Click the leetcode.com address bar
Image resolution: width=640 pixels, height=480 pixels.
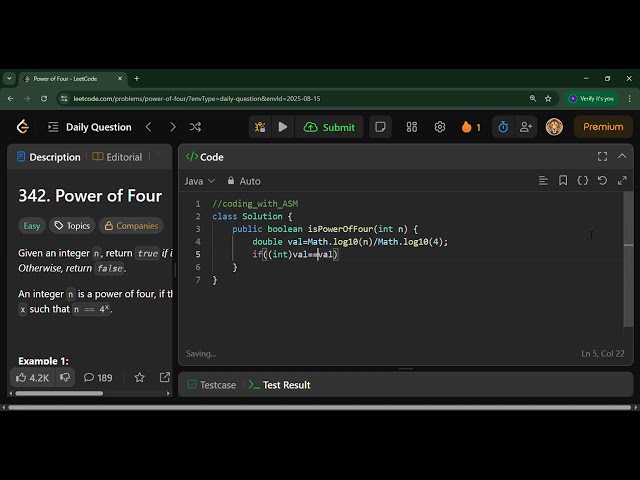pyautogui.click(x=197, y=99)
